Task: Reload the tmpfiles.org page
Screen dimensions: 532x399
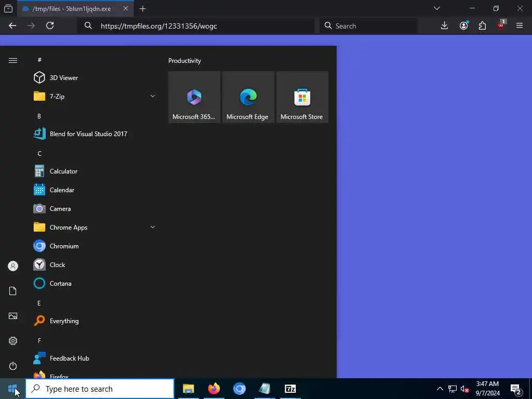Action: pos(50,26)
